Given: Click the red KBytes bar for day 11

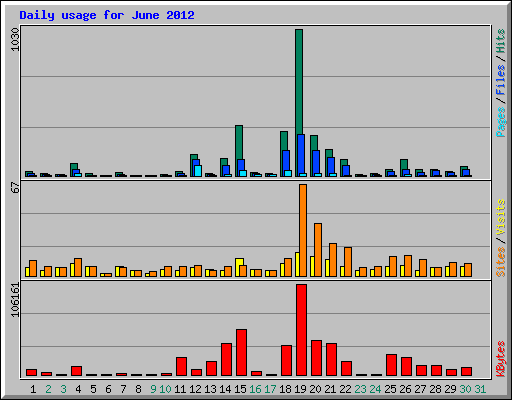Looking at the screenshot, I should [x=181, y=367].
